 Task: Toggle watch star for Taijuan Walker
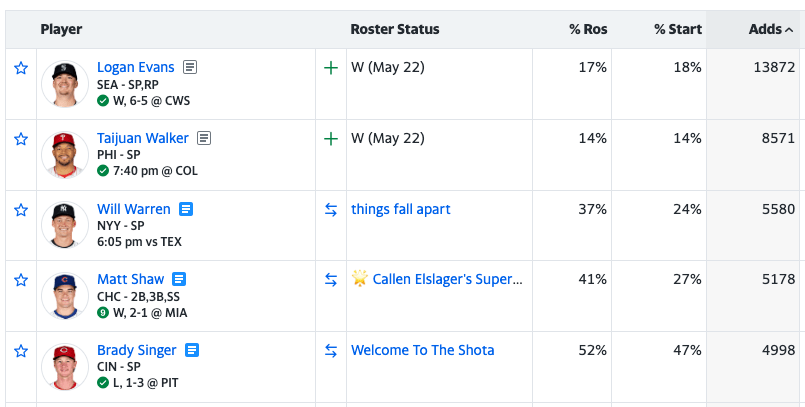point(21,139)
